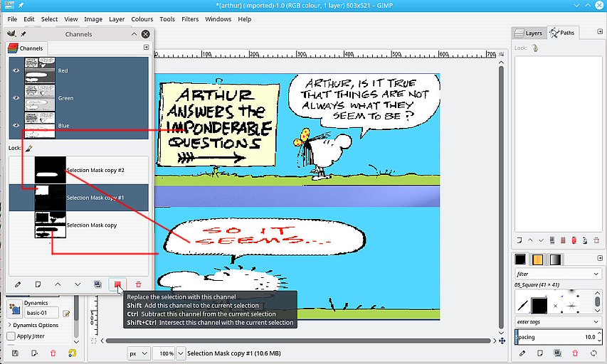This screenshot has height=364, width=607.
Task: Edit the basic-01 dynamics with the pencil icon
Action: pos(66,313)
